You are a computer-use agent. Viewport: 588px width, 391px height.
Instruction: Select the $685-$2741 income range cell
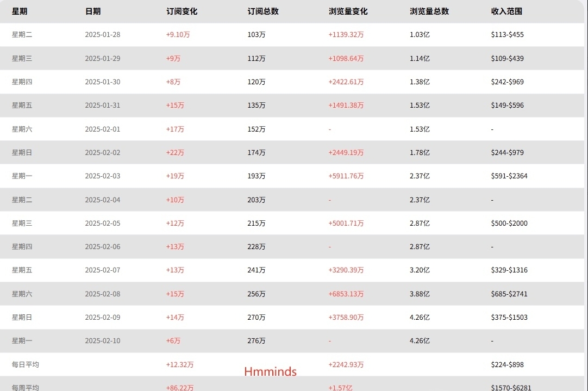click(x=509, y=294)
